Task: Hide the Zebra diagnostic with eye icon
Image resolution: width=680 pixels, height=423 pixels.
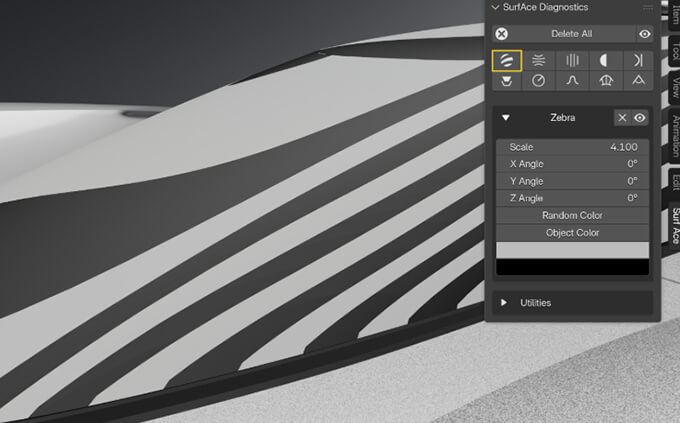Action: tap(639, 118)
